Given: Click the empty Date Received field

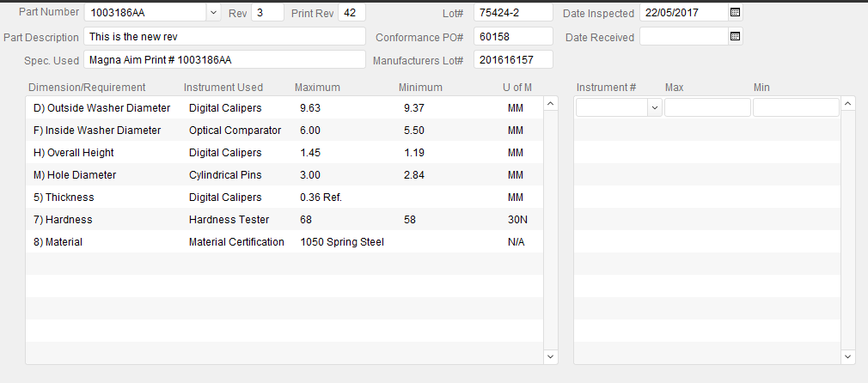Looking at the screenshot, I should coord(684,36).
